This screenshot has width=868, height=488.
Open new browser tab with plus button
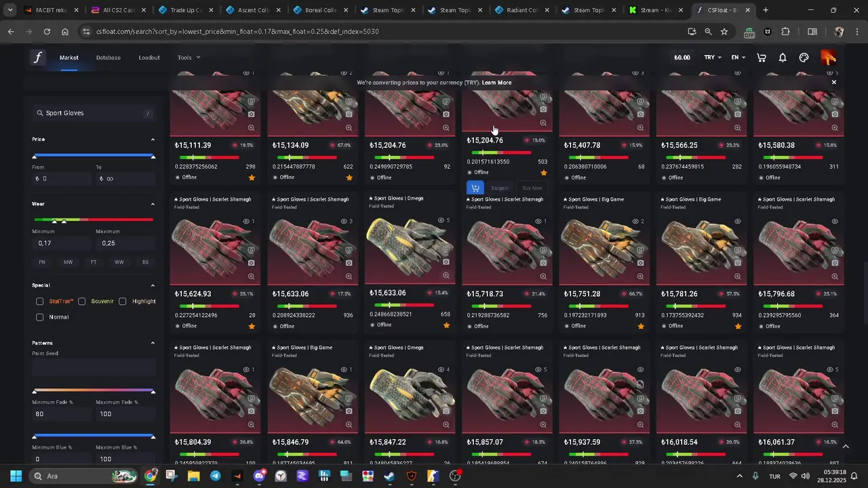[x=766, y=10]
